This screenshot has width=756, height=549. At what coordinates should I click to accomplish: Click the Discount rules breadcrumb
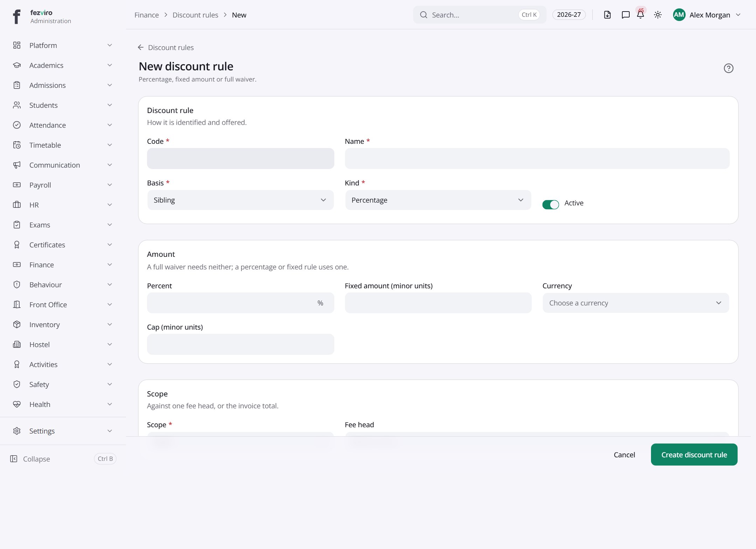click(195, 15)
